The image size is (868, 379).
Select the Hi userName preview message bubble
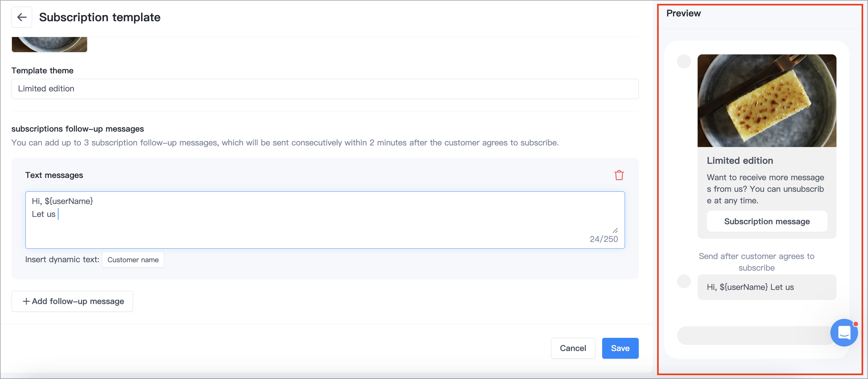tap(767, 287)
